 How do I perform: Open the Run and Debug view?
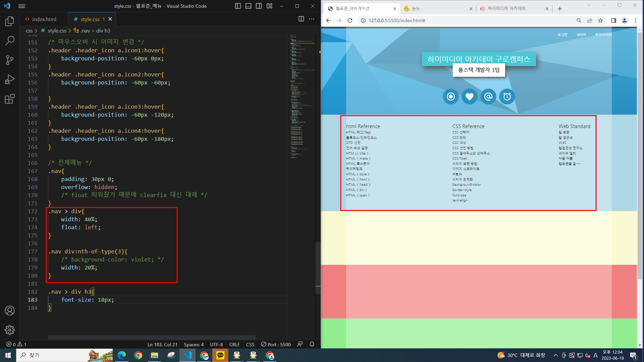click(x=10, y=79)
